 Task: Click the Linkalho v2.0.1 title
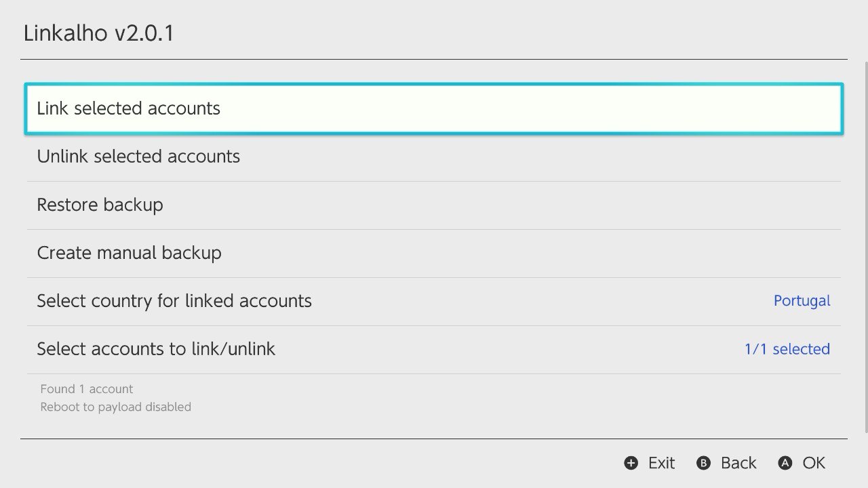point(99,33)
